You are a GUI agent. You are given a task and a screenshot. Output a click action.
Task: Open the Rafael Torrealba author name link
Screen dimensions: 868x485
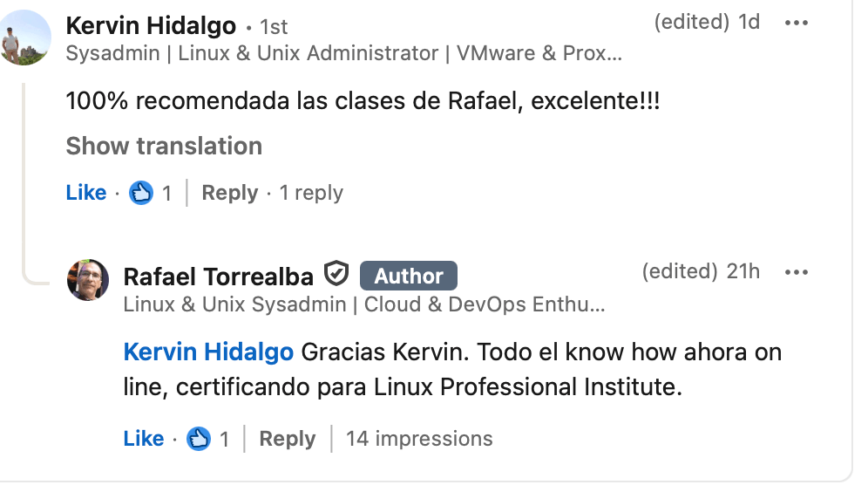tap(218, 277)
